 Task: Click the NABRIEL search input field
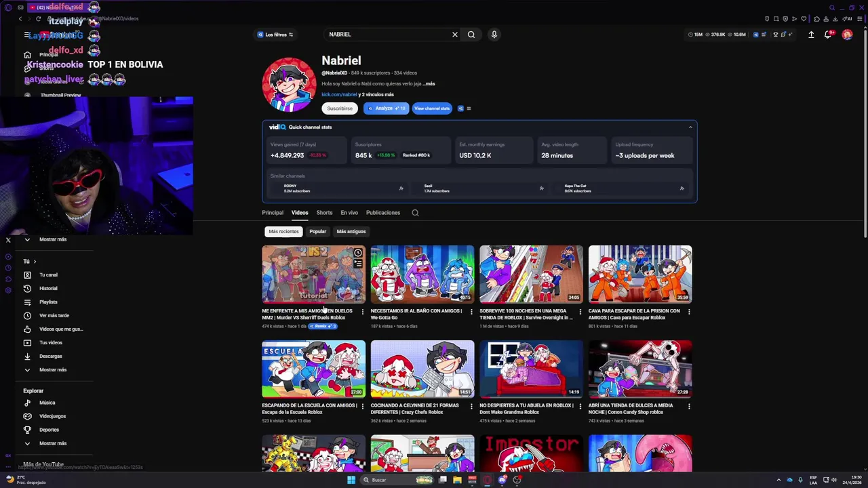tap(387, 35)
